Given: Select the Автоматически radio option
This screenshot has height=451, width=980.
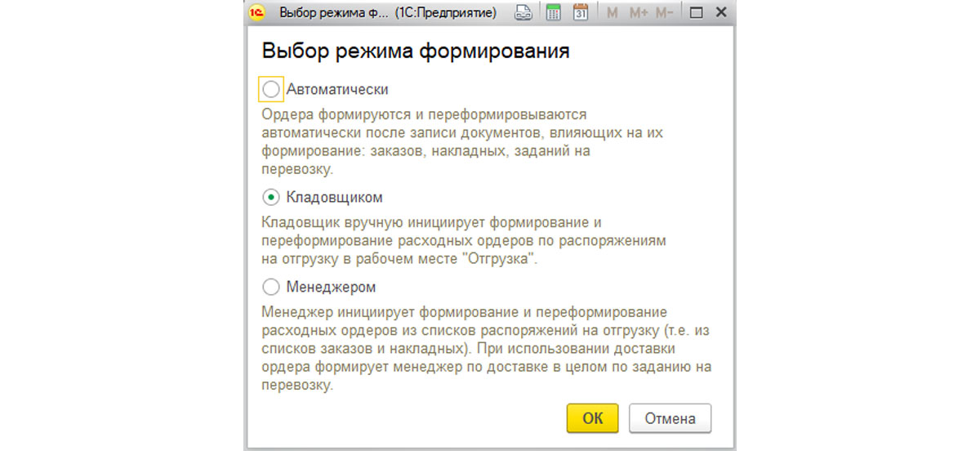Looking at the screenshot, I should [271, 88].
